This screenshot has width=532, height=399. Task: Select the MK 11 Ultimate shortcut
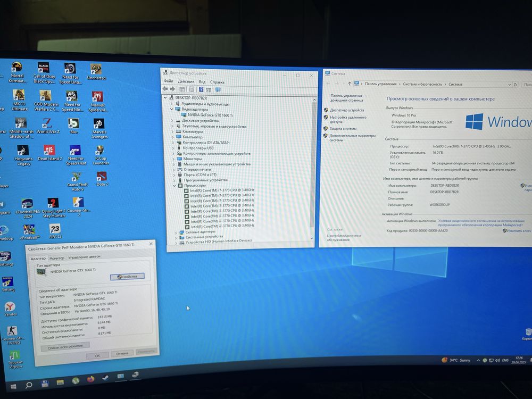[19, 101]
